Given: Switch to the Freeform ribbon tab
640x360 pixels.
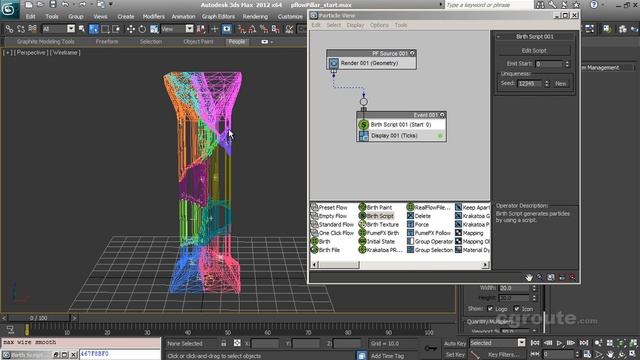Looking at the screenshot, I should pyautogui.click(x=107, y=42).
